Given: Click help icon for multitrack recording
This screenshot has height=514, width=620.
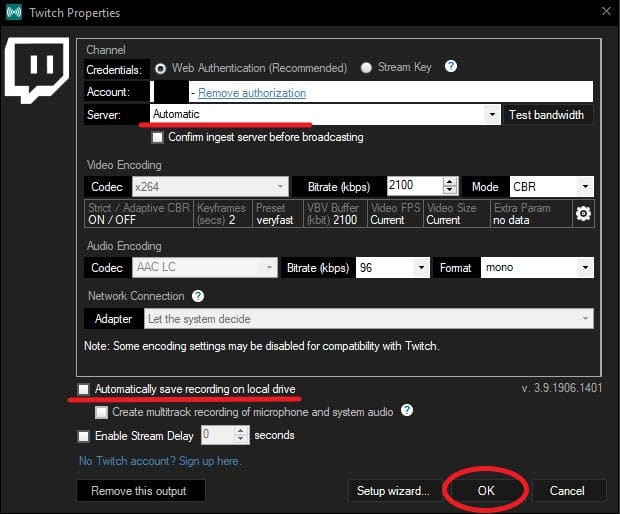Looking at the screenshot, I should (407, 411).
